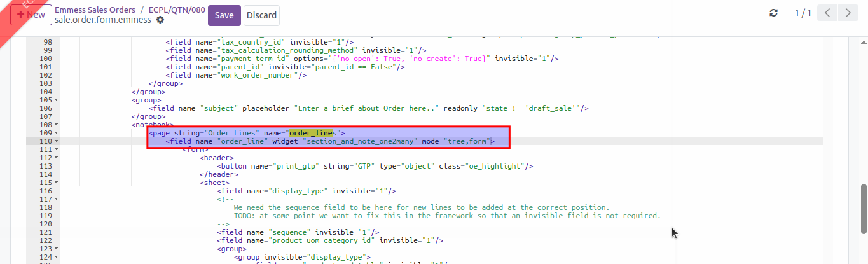Click the New record button

(27, 15)
